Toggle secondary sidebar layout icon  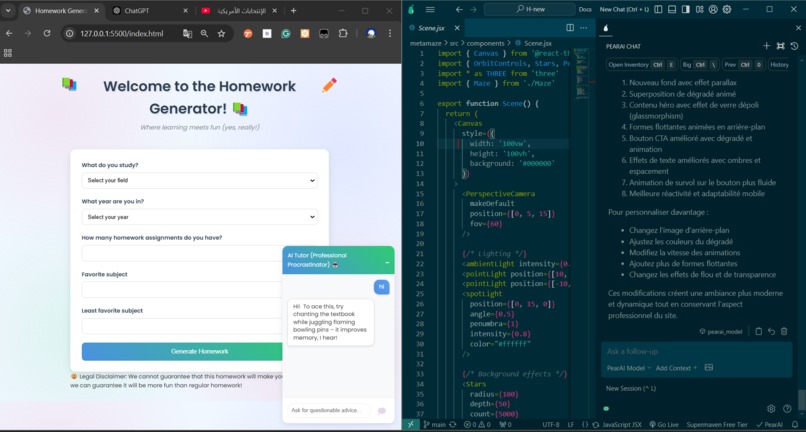[x=686, y=9]
